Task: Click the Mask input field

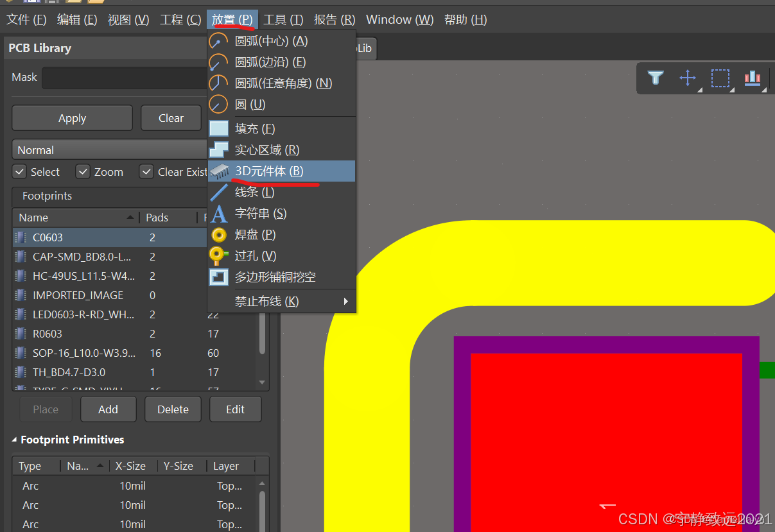Action: click(123, 78)
